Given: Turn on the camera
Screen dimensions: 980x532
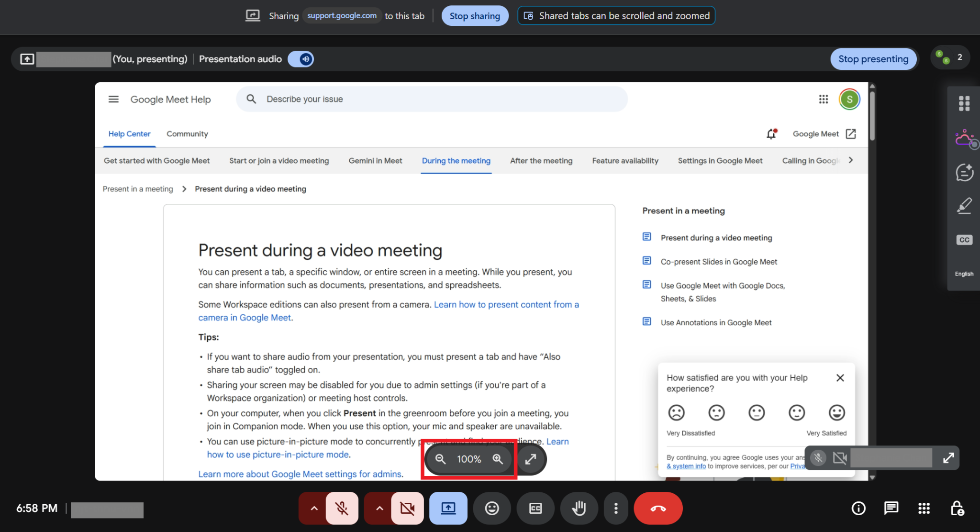Looking at the screenshot, I should pyautogui.click(x=407, y=508).
